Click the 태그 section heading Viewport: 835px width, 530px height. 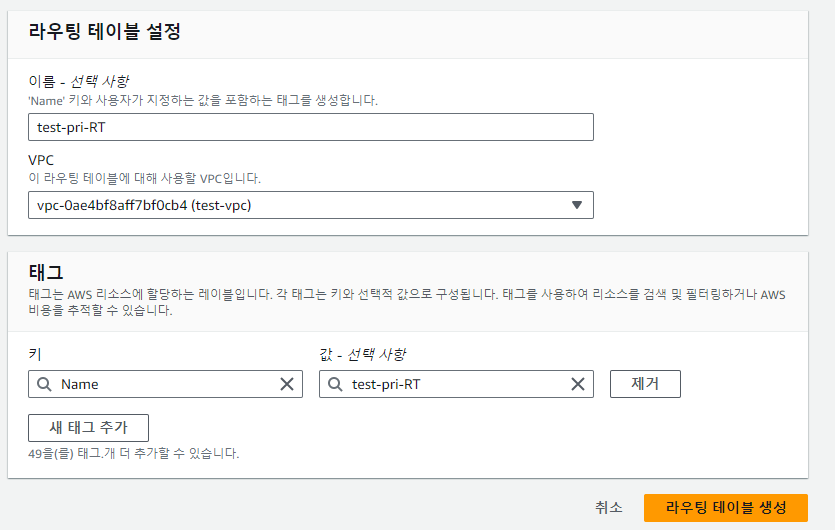click(46, 272)
